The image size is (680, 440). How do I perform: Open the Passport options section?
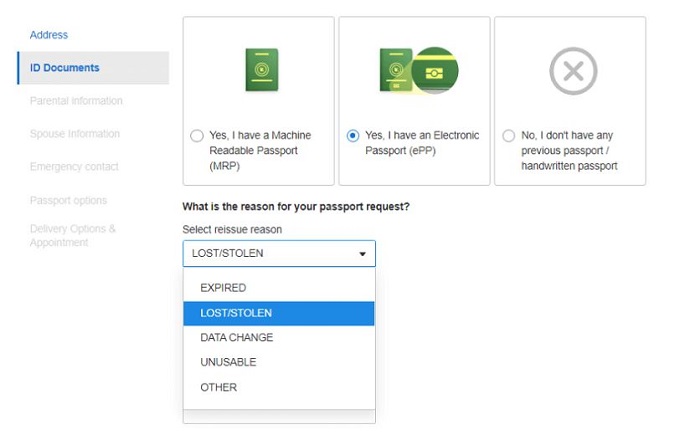coord(68,201)
